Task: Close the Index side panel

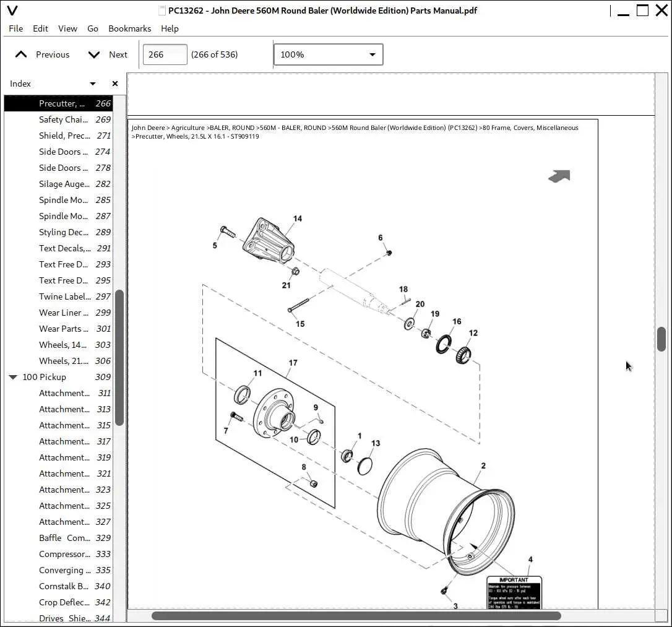Action: pos(115,84)
